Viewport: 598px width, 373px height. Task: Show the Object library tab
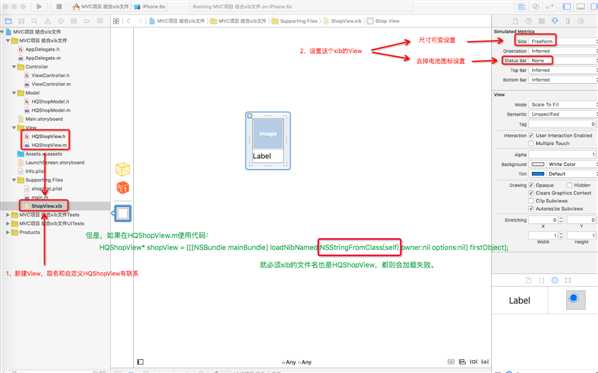click(x=555, y=280)
